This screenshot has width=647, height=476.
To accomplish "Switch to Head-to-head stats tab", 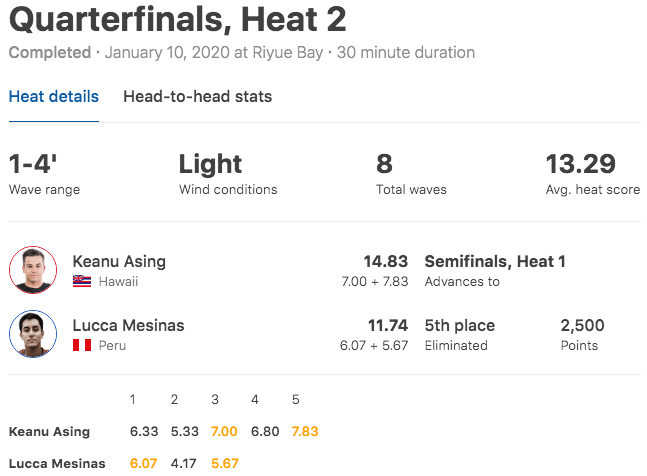I will click(197, 97).
